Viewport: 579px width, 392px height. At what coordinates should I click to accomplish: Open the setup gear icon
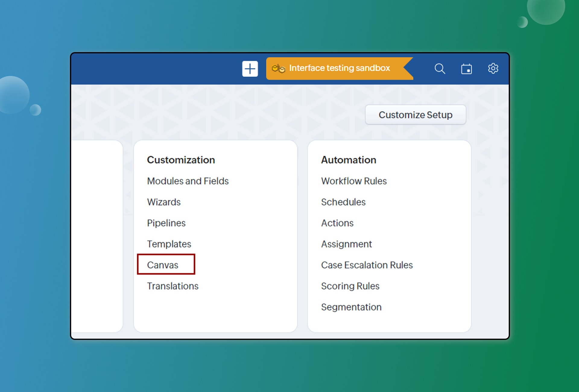493,68
